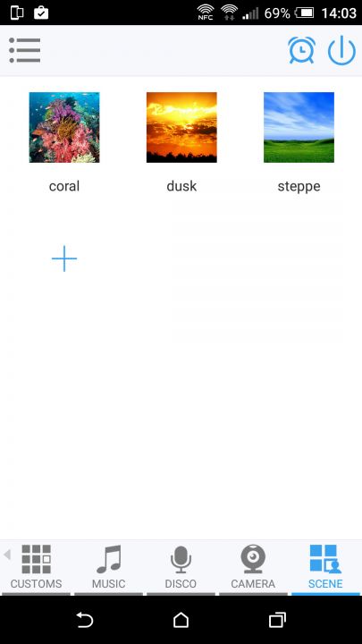
Task: Tap the Android back navigation button
Action: pyautogui.click(x=85, y=620)
